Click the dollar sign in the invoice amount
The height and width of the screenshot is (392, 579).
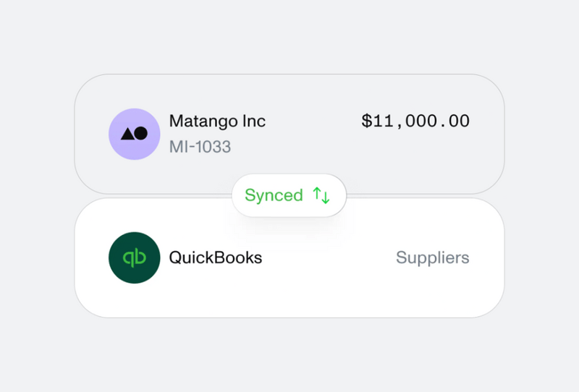click(367, 122)
